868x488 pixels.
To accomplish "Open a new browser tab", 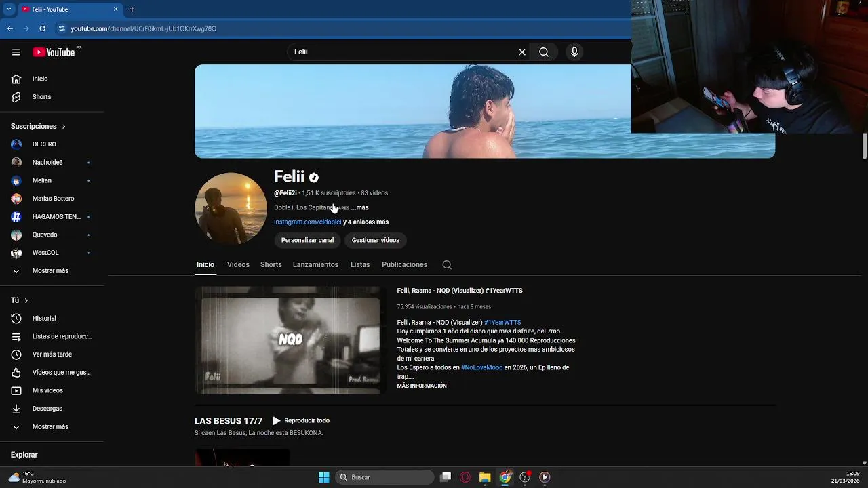I will click(x=132, y=9).
